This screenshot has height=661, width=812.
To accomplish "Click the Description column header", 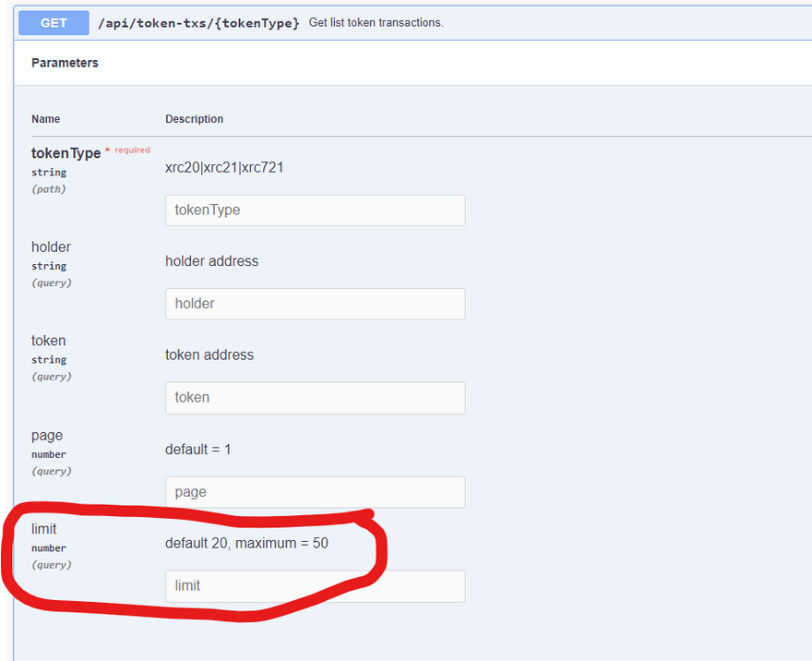I will click(194, 119).
